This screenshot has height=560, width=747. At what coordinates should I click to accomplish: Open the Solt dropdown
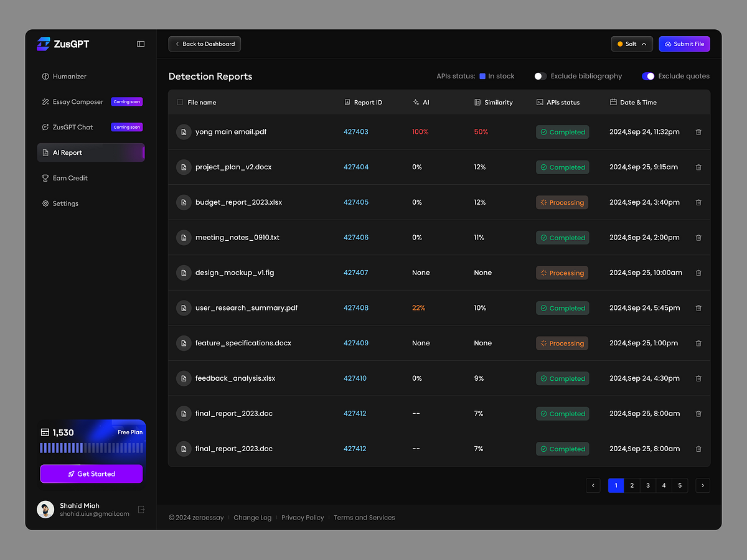coord(632,44)
